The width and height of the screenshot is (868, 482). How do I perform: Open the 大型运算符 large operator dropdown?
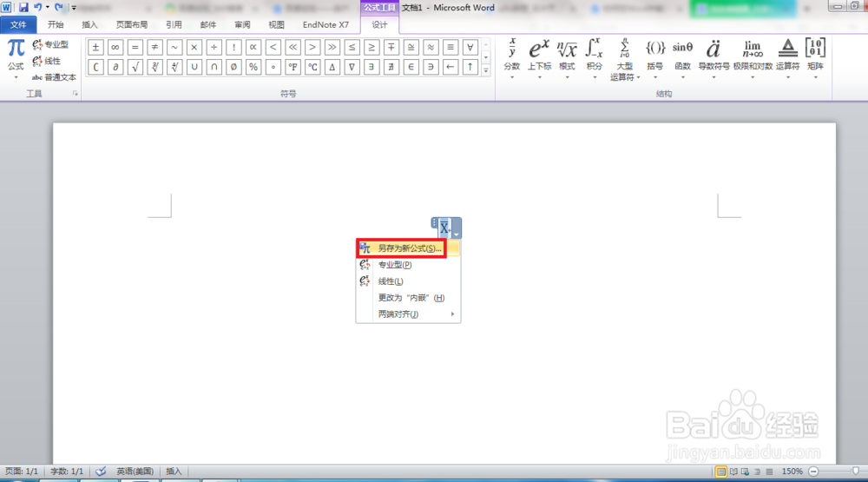tap(624, 60)
